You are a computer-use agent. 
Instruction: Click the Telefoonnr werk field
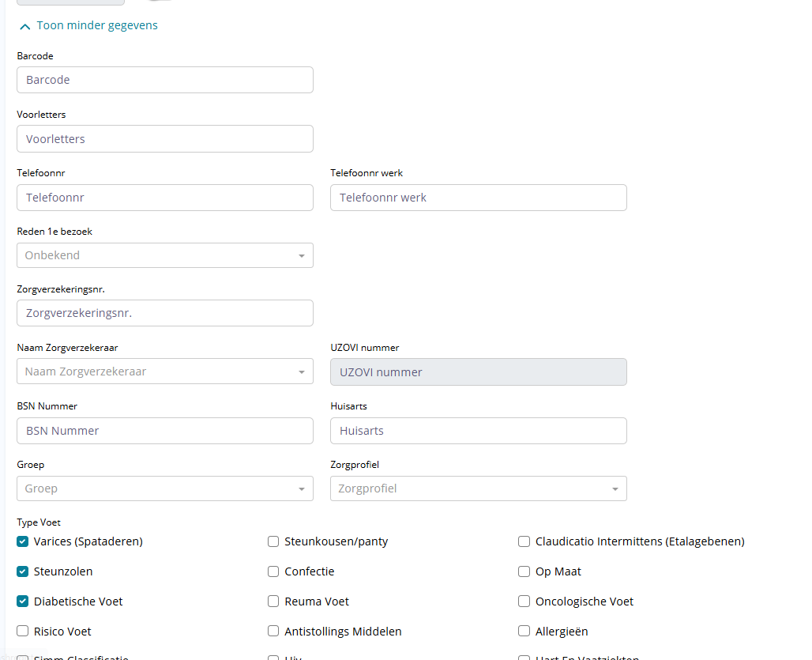tap(478, 198)
